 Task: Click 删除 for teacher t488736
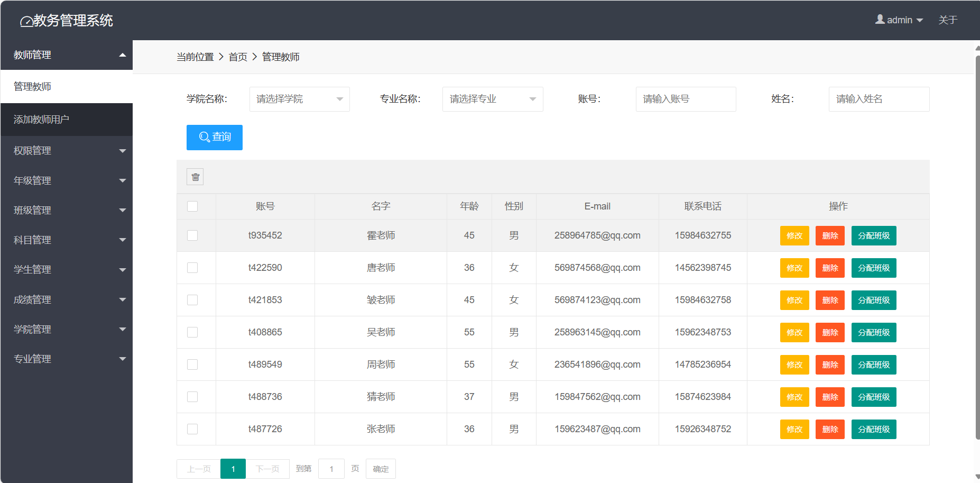pos(830,397)
